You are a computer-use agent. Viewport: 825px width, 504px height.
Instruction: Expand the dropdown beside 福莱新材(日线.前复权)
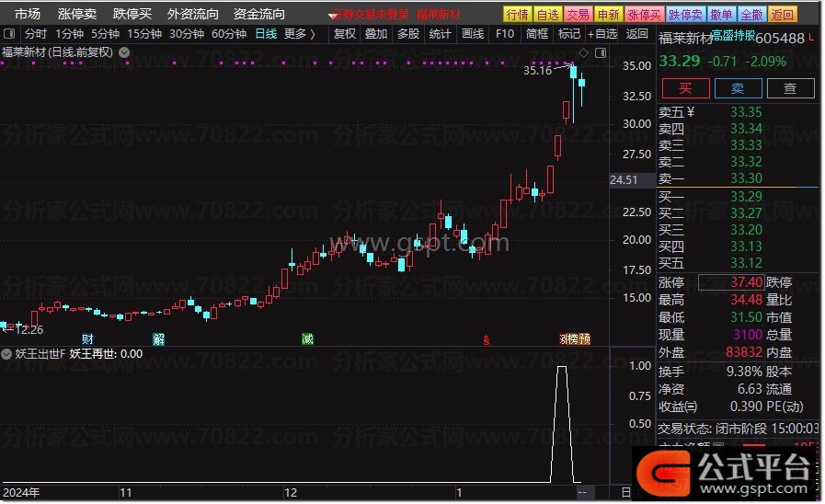[x=124, y=52]
